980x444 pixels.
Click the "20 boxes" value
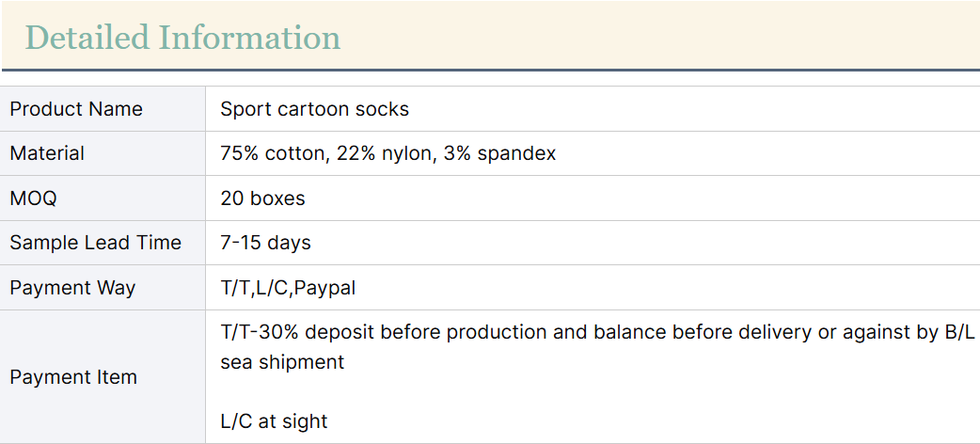pos(262,198)
